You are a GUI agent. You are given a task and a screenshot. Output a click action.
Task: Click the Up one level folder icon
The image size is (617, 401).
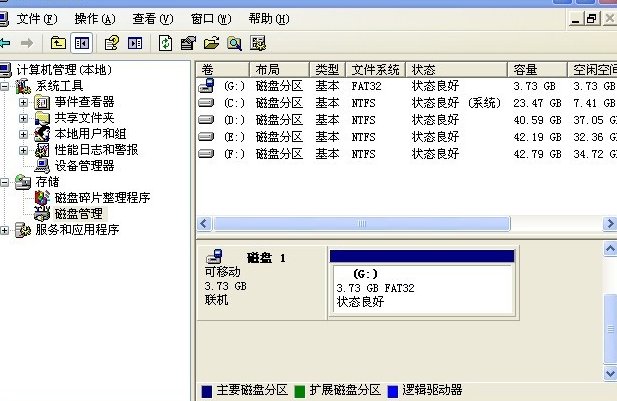pos(58,43)
